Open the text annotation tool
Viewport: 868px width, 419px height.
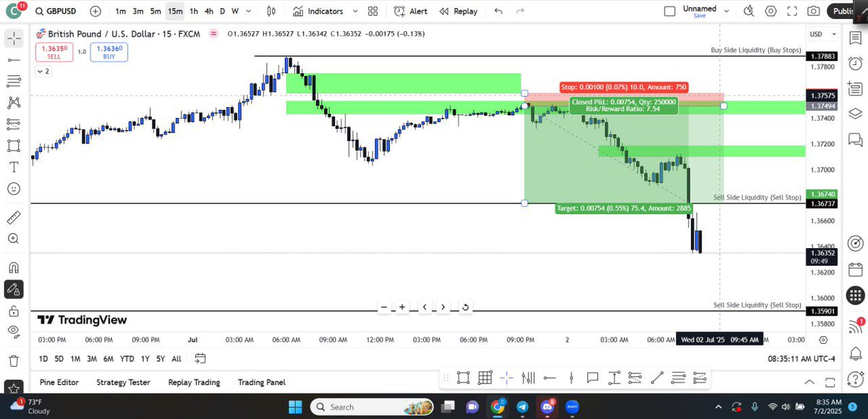[14, 167]
